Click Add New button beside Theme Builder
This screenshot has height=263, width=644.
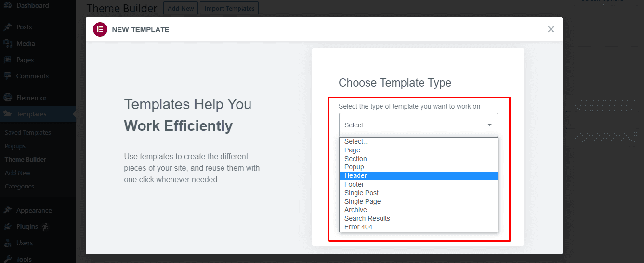coord(181,8)
